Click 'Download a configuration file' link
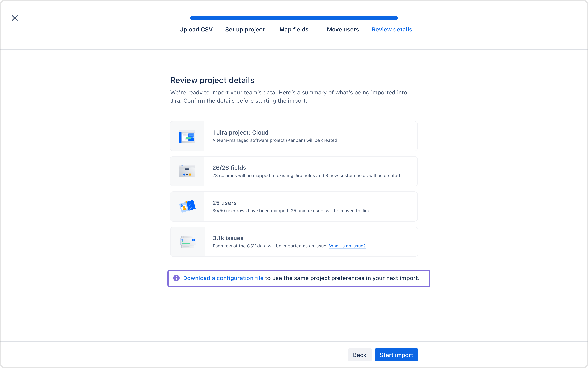The width and height of the screenshot is (588, 368). coord(223,278)
